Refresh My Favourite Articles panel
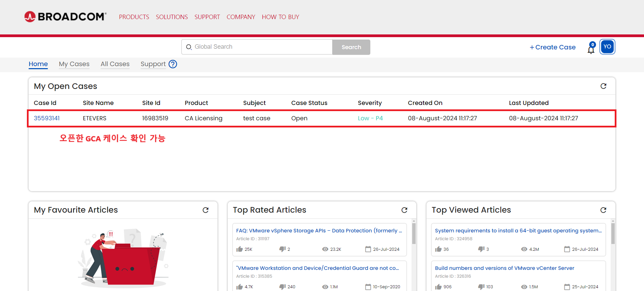Viewport: 644px width, 291px height. [x=206, y=210]
